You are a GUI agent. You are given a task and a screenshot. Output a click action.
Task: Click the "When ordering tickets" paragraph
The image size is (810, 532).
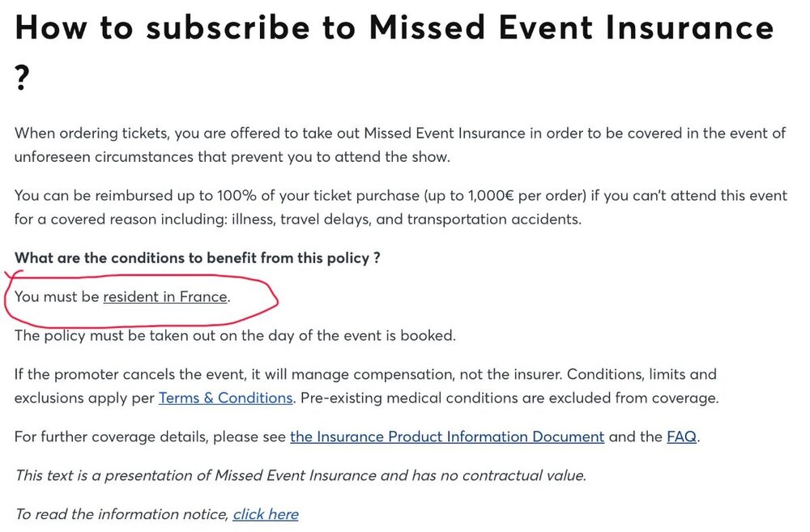(x=400, y=145)
